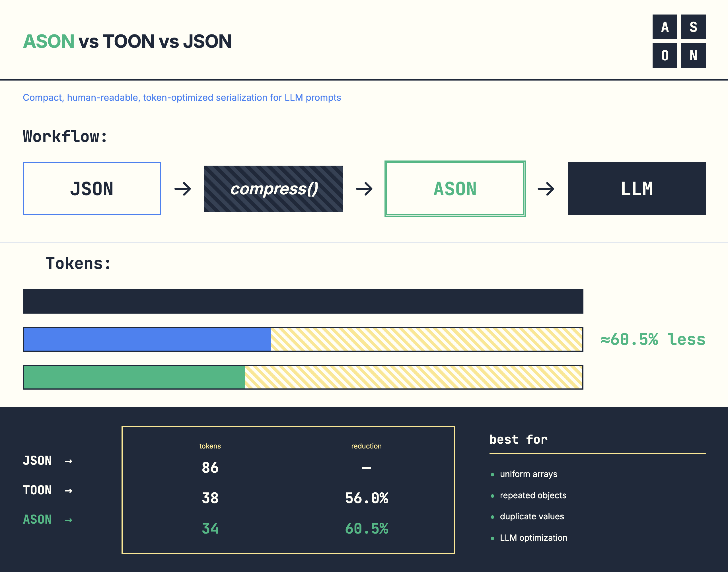Click the arrow between ASON and LLM
The image size is (728, 572).
point(546,189)
